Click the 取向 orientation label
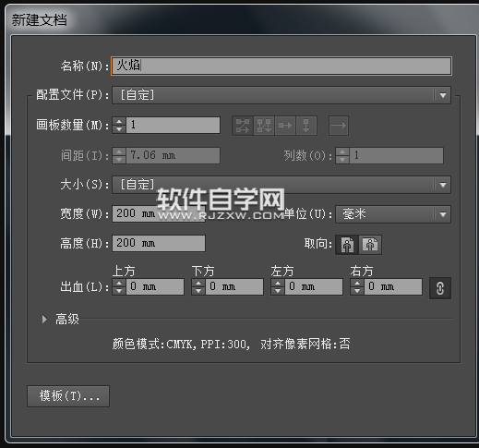479x448 pixels. [318, 244]
